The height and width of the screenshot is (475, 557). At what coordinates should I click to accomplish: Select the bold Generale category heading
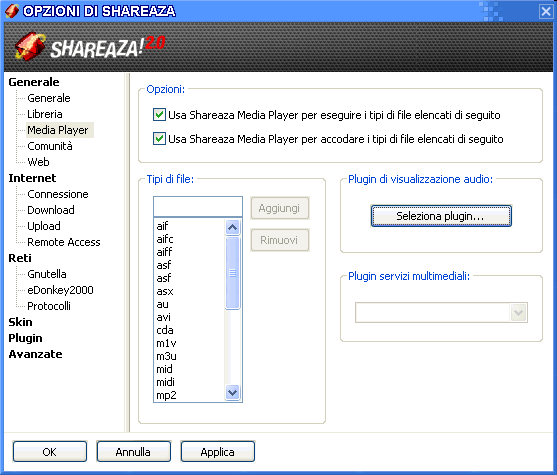(34, 82)
